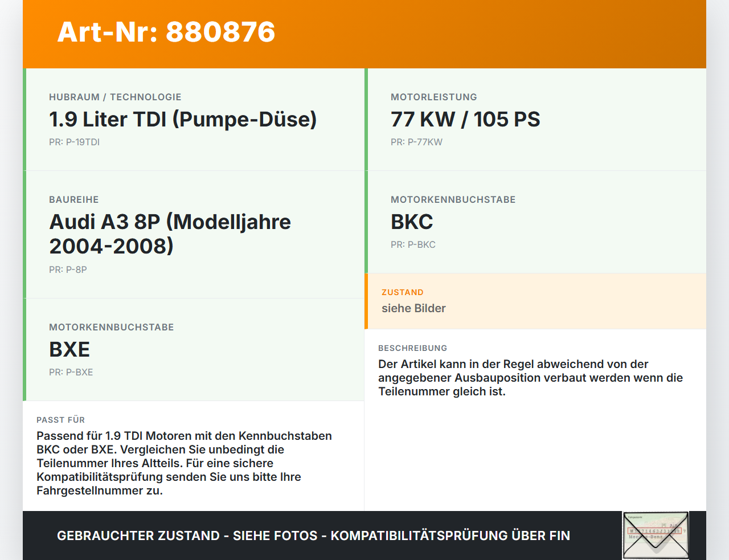This screenshot has width=729, height=560.
Task: Click the 'PR: P-BXE' code
Action: (x=71, y=372)
